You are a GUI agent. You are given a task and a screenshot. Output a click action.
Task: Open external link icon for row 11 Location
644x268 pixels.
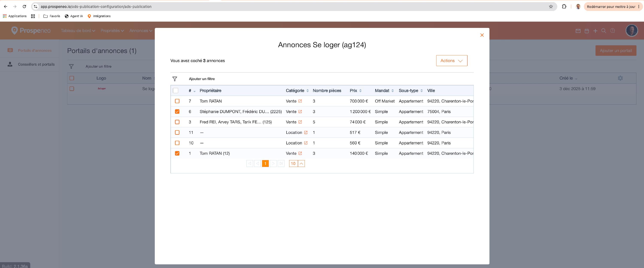pos(306,133)
